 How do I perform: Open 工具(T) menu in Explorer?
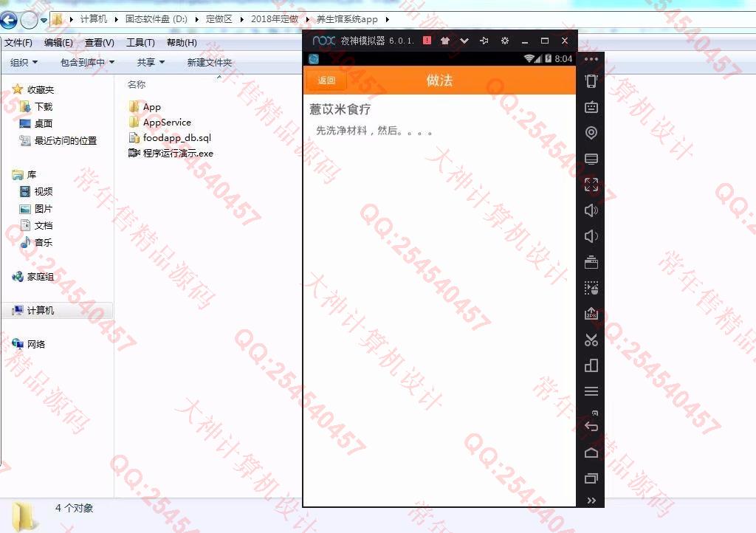click(x=140, y=42)
